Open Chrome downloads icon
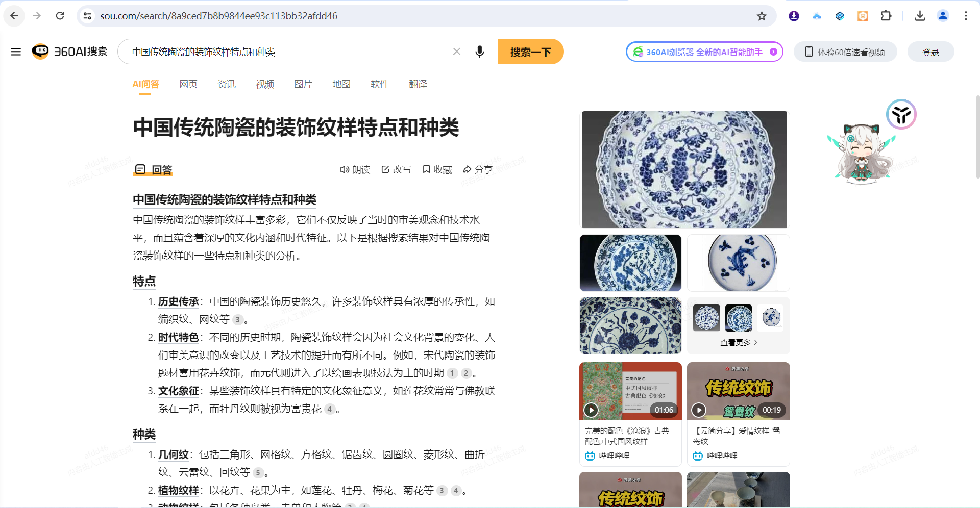 [920, 16]
